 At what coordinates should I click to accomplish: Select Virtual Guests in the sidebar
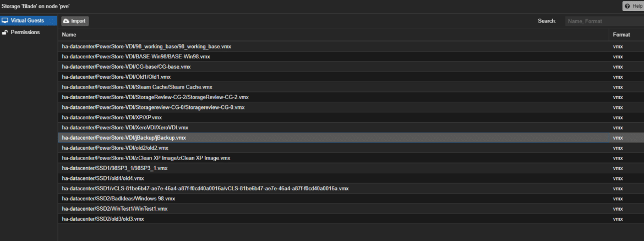coord(28,20)
